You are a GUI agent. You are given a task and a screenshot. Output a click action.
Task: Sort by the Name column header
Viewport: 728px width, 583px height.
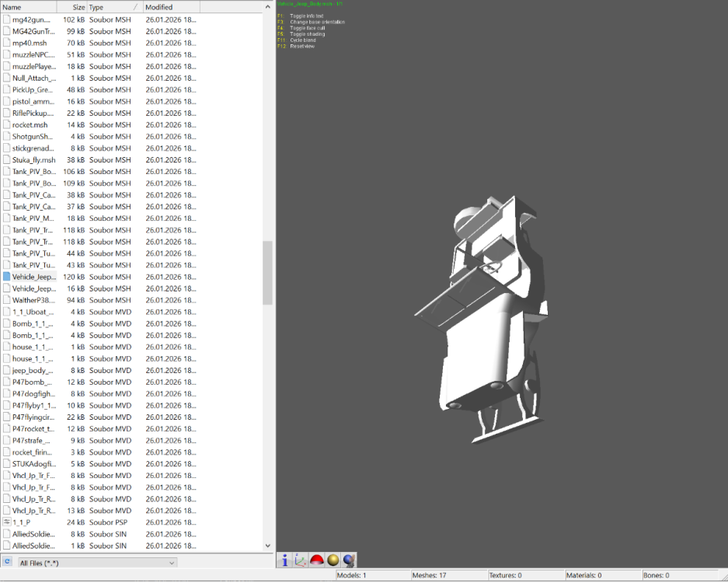28,7
